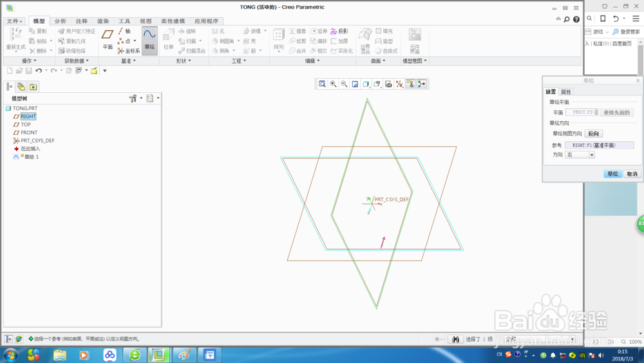The width and height of the screenshot is (644, 363).
Task: Select the 阵列 (Pattern) tool
Action: point(278,40)
